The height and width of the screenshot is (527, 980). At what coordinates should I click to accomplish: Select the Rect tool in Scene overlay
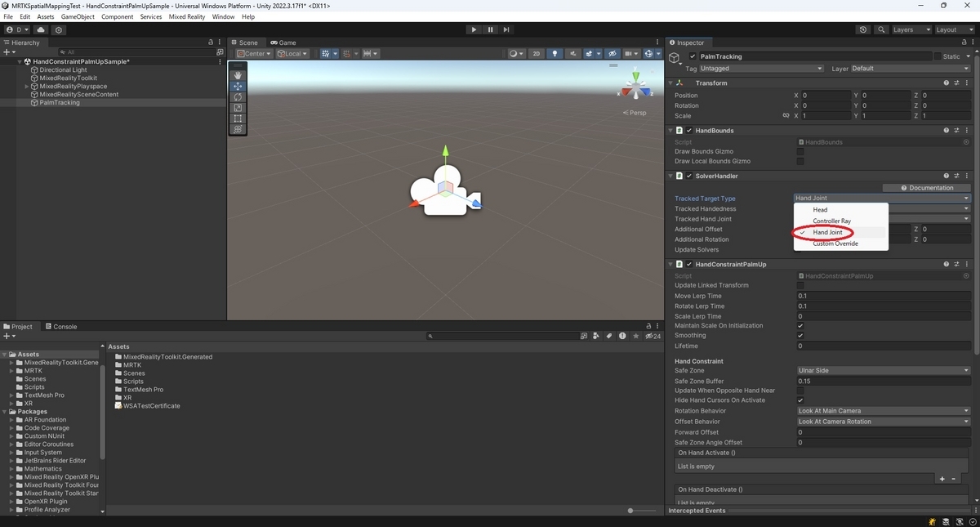point(238,118)
